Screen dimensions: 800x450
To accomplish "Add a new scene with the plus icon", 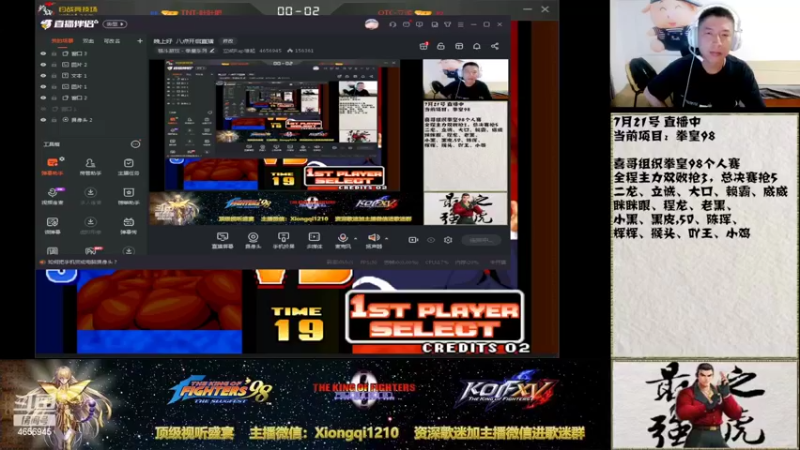I will 140,41.
